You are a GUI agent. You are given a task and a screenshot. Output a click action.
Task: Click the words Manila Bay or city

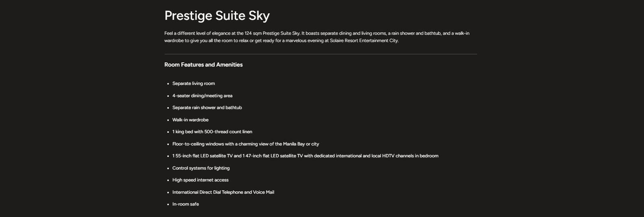click(x=301, y=144)
